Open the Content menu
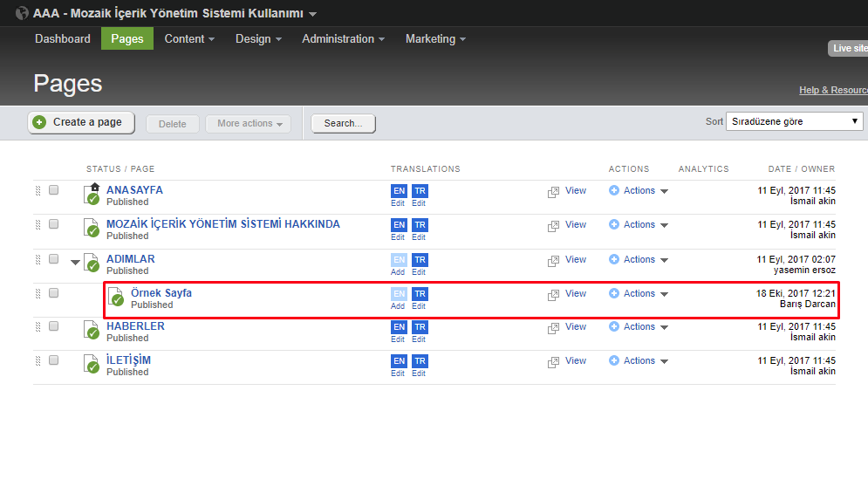The width and height of the screenshot is (868, 500). (189, 38)
